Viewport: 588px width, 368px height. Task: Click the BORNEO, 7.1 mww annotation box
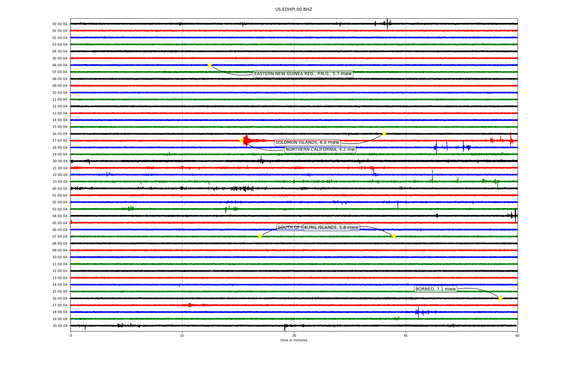click(x=435, y=289)
